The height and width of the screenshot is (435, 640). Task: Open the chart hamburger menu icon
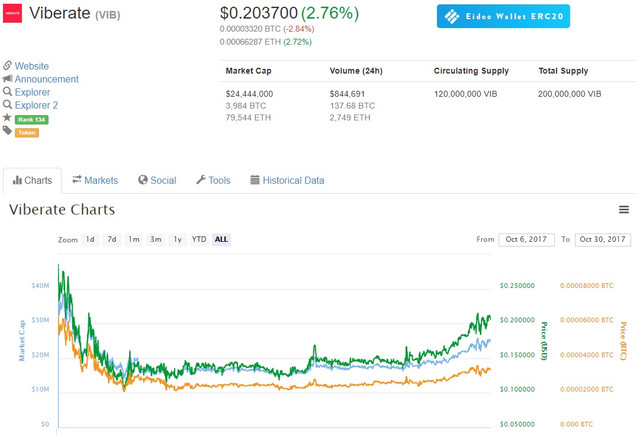pos(624,209)
